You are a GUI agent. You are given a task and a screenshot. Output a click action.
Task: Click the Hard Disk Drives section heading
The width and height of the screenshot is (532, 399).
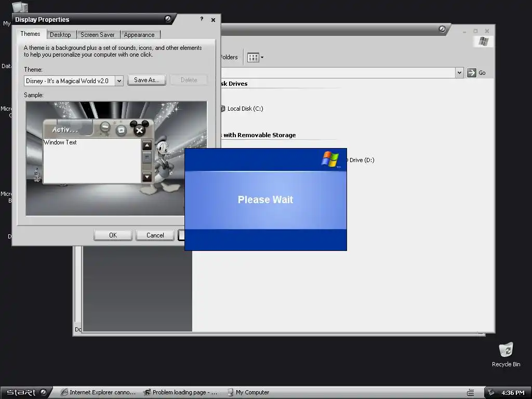[x=234, y=84]
